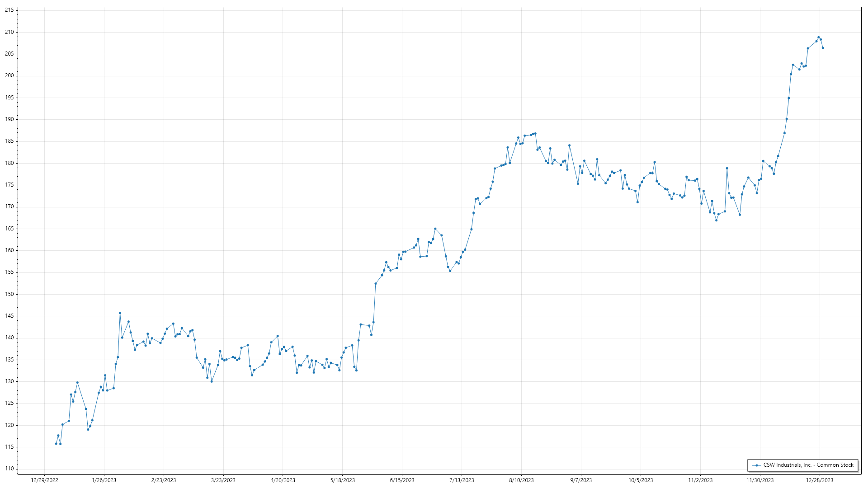
Task: Click the final data point of the series
Action: (x=823, y=48)
